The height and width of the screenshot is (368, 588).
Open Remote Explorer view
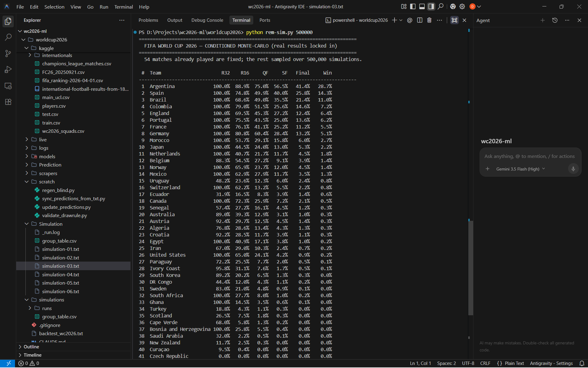click(x=8, y=86)
